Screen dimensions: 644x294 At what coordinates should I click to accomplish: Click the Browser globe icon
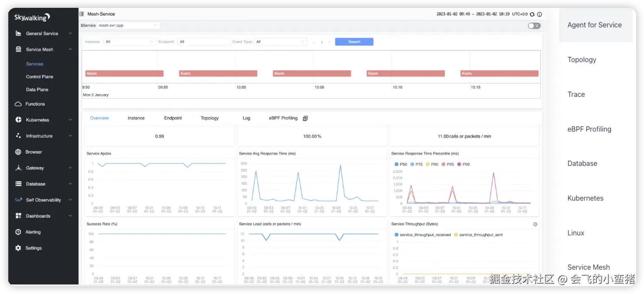[18, 152]
